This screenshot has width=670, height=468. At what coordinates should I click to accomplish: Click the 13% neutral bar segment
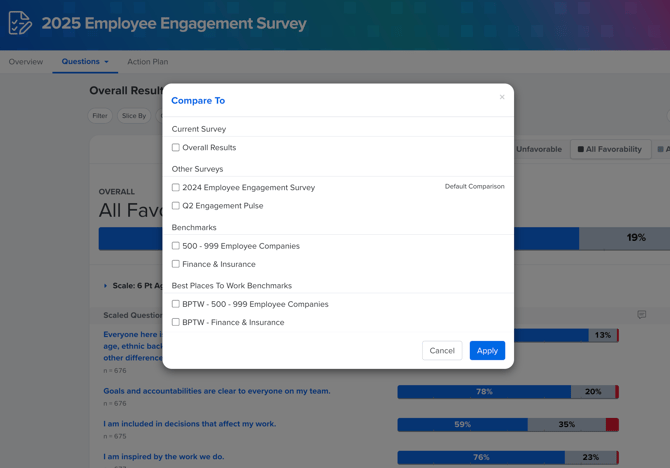tap(602, 335)
